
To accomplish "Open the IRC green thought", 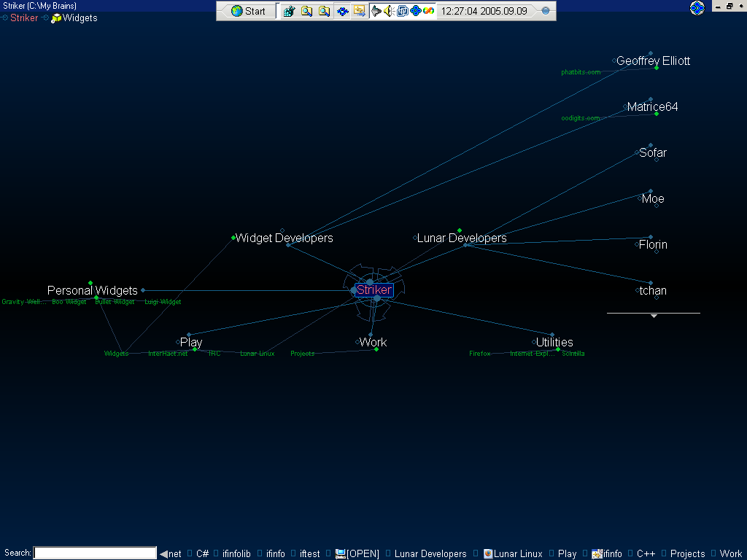I will (x=214, y=354).
